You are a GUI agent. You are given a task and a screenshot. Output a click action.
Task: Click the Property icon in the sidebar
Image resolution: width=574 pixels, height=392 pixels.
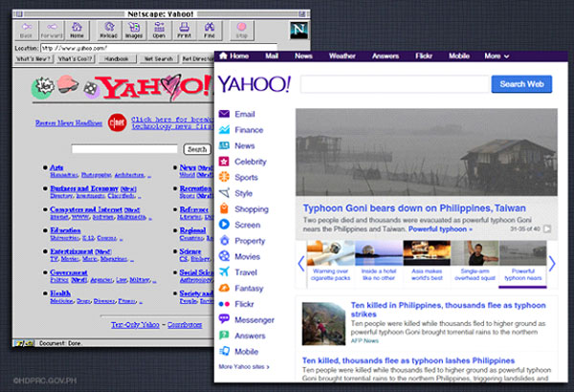pyautogui.click(x=224, y=241)
